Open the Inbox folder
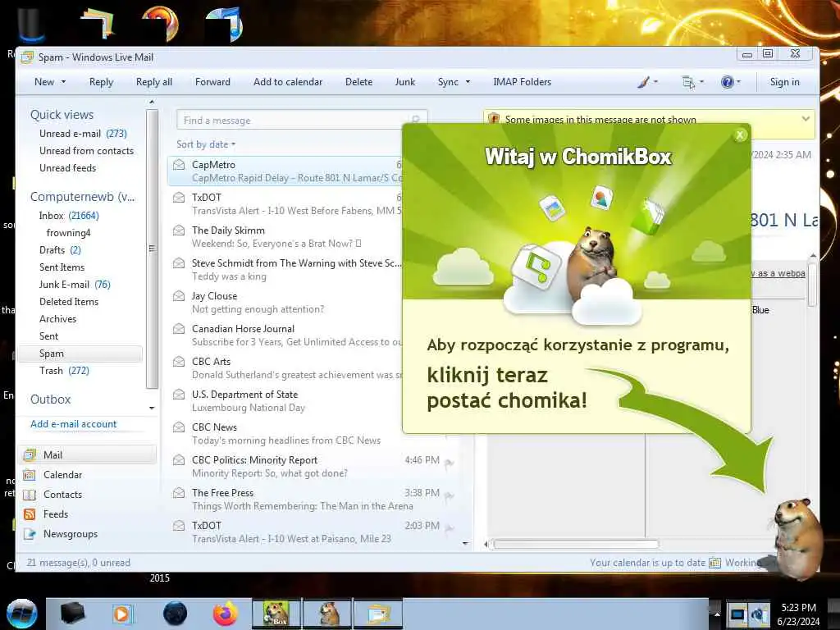This screenshot has width=840, height=630. (x=69, y=216)
